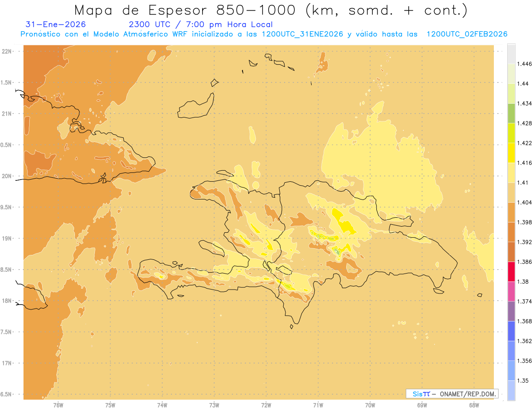The width and height of the screenshot is (532, 411).
Task: Click the legend value '1.428'
Action: point(525,123)
